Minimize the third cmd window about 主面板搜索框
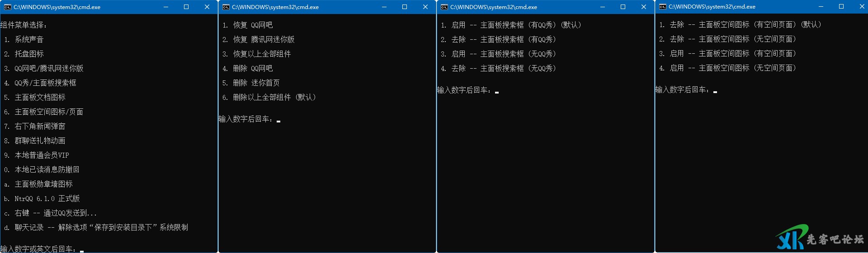The height and width of the screenshot is (253, 868). (x=603, y=7)
